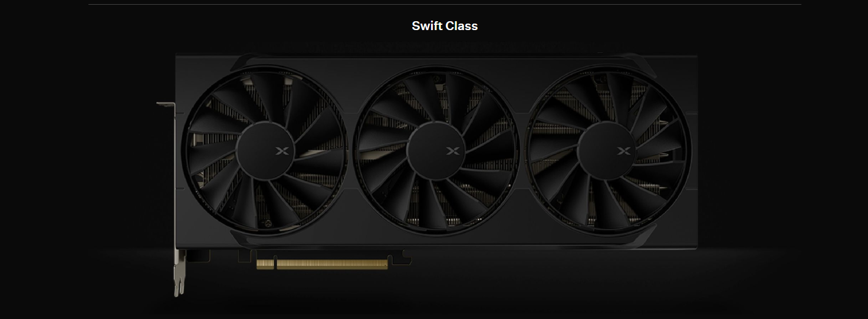Select the Swift Class heading text
The image size is (868, 319).
coord(445,26)
